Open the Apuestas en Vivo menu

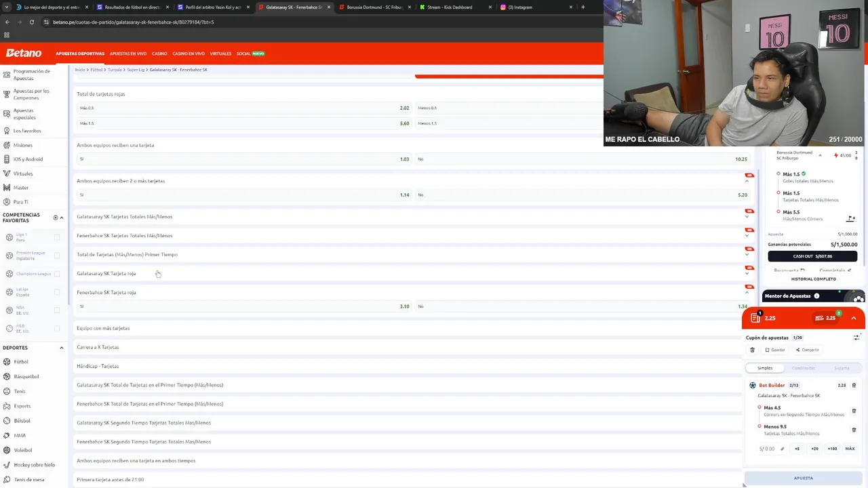tap(128, 54)
